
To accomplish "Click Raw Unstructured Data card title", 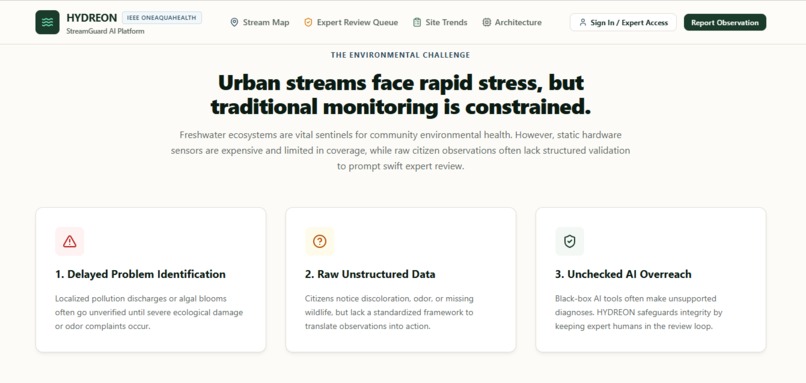I will click(x=370, y=275).
